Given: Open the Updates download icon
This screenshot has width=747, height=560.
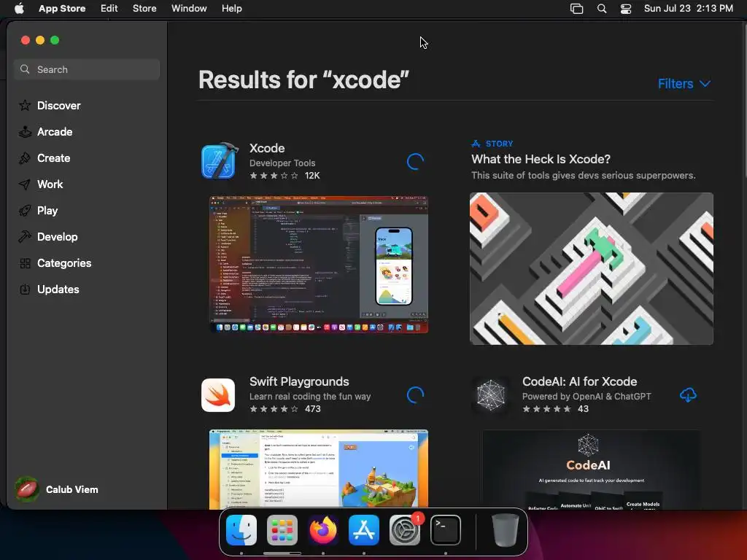Looking at the screenshot, I should click(x=25, y=289).
